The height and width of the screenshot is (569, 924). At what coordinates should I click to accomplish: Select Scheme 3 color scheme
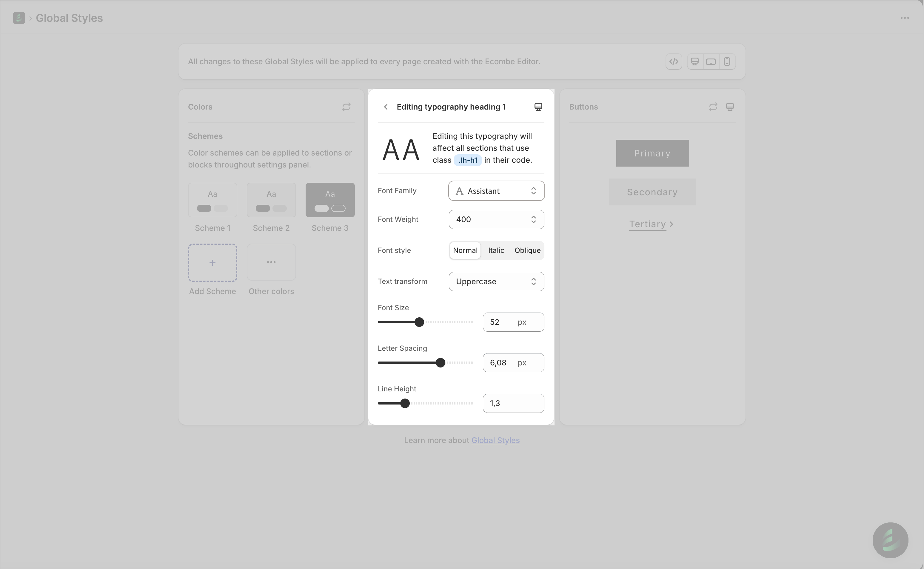(330, 200)
